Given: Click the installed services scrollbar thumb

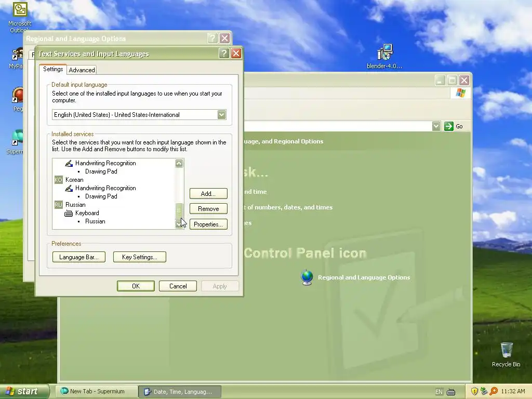Looking at the screenshot, I should point(179,211).
